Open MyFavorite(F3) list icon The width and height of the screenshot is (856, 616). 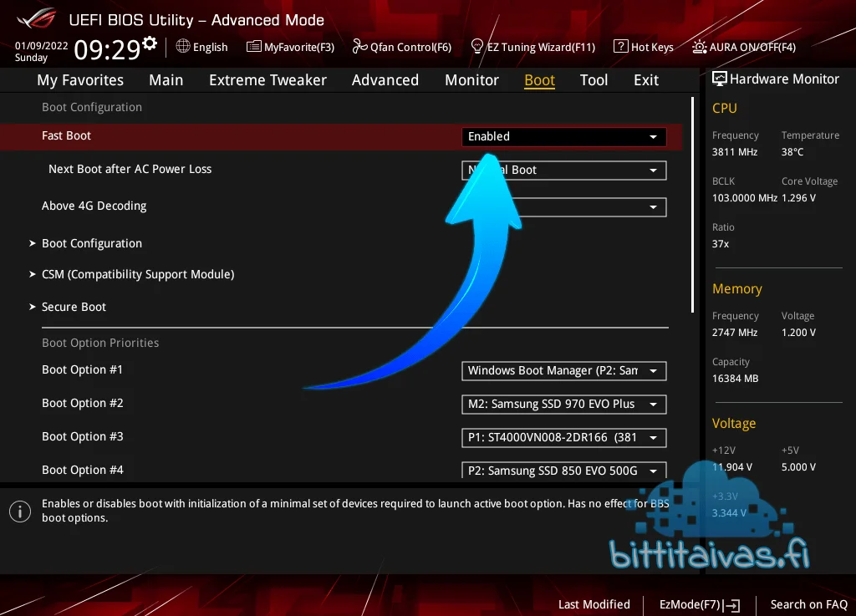click(x=254, y=46)
